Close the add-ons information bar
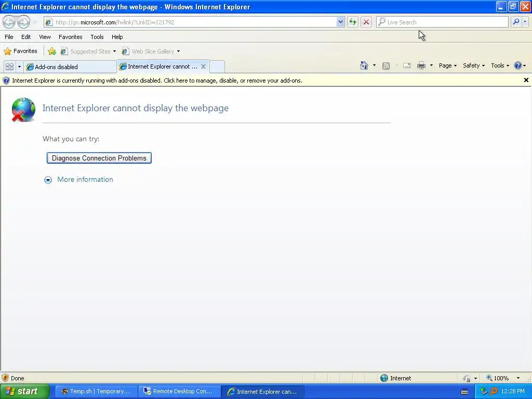 (x=526, y=80)
